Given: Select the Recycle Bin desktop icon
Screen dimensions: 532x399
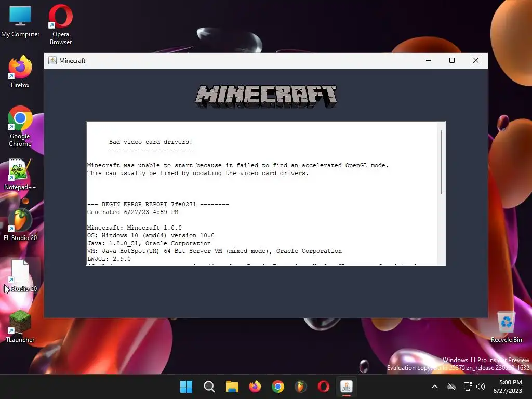Looking at the screenshot, I should click(x=506, y=327).
